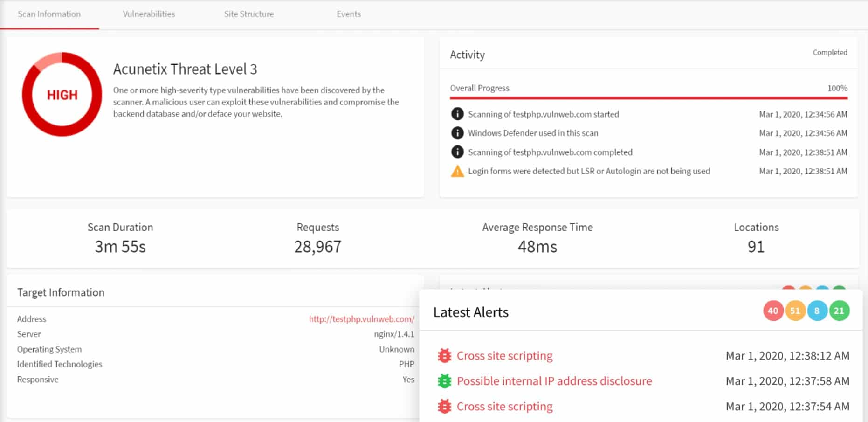Click red bug icon of 12:38:12 AM alert
868x422 pixels.
click(x=445, y=356)
